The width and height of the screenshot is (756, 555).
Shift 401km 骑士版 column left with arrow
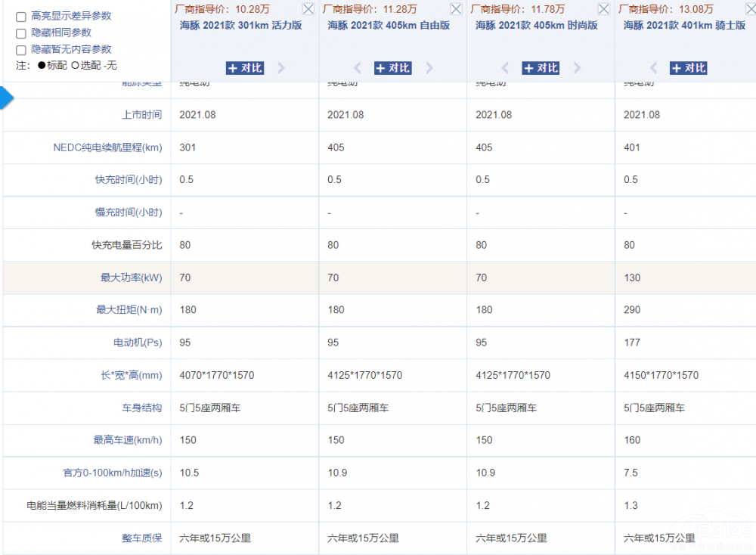pyautogui.click(x=654, y=68)
